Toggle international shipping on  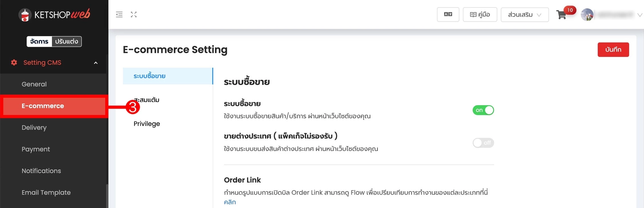pos(483,143)
